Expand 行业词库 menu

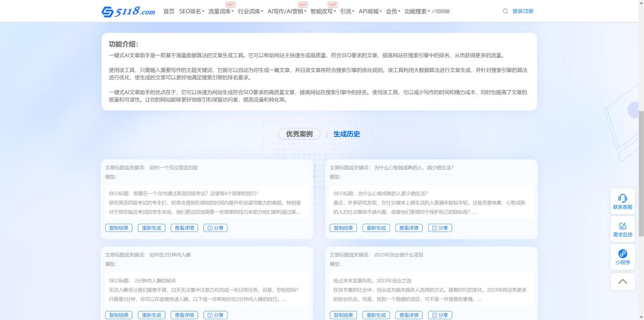click(x=251, y=11)
